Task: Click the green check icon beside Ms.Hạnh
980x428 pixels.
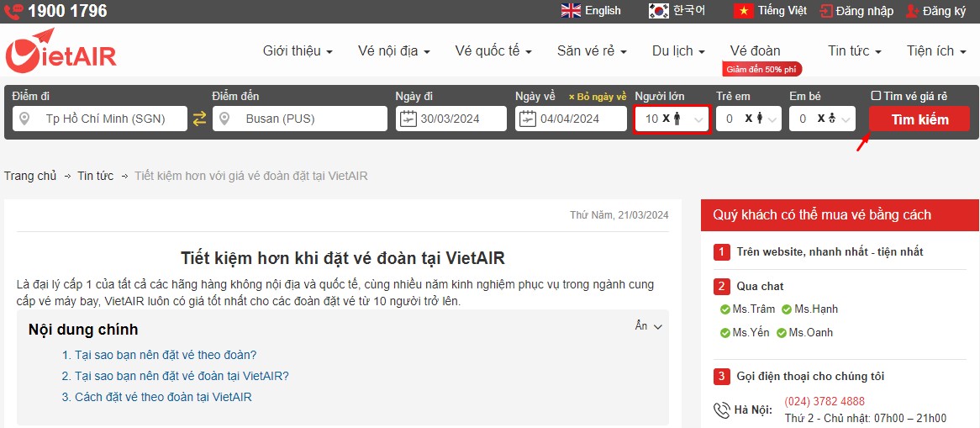Action: coord(786,309)
